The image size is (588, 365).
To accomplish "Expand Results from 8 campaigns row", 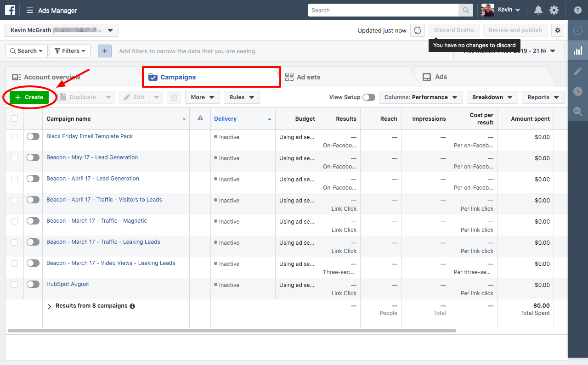I will click(x=50, y=306).
